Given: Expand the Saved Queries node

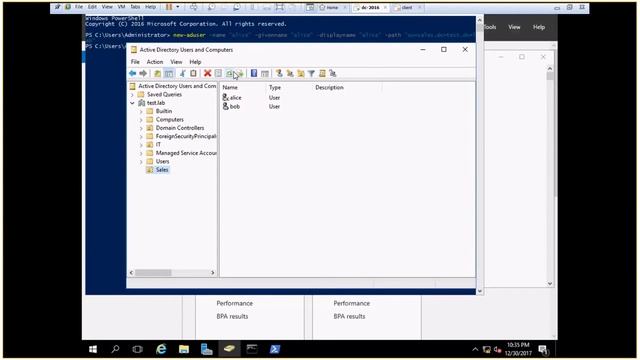Looking at the screenshot, I should (132, 95).
